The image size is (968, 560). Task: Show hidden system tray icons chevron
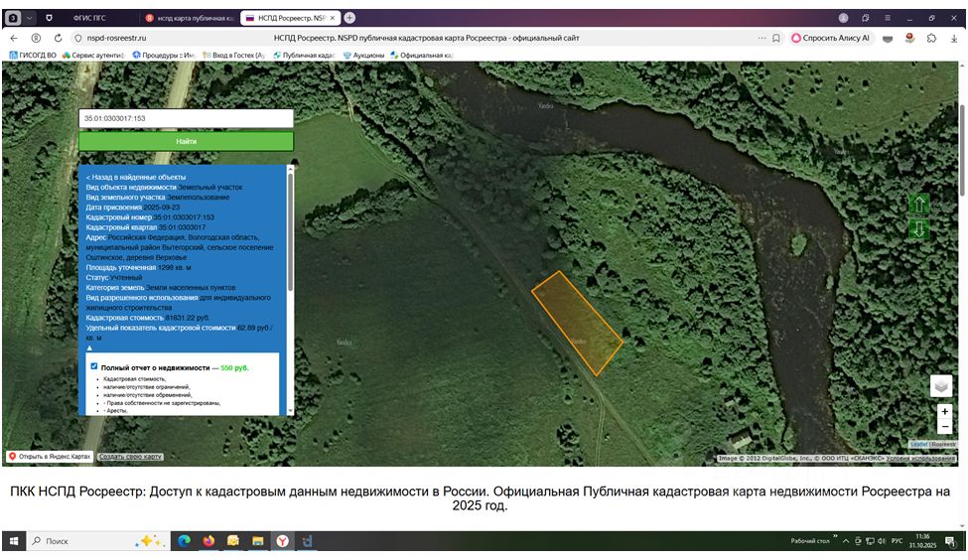coord(846,541)
